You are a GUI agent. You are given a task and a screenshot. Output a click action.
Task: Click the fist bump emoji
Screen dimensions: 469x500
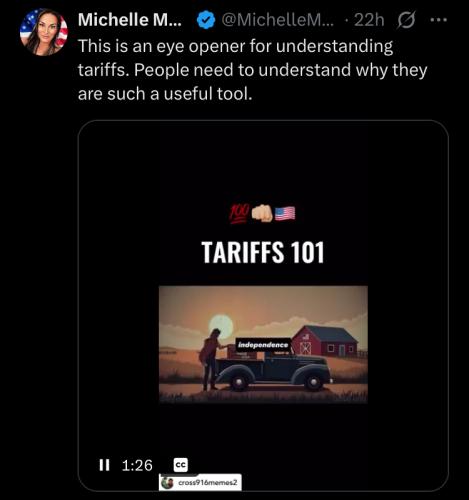click(x=262, y=214)
